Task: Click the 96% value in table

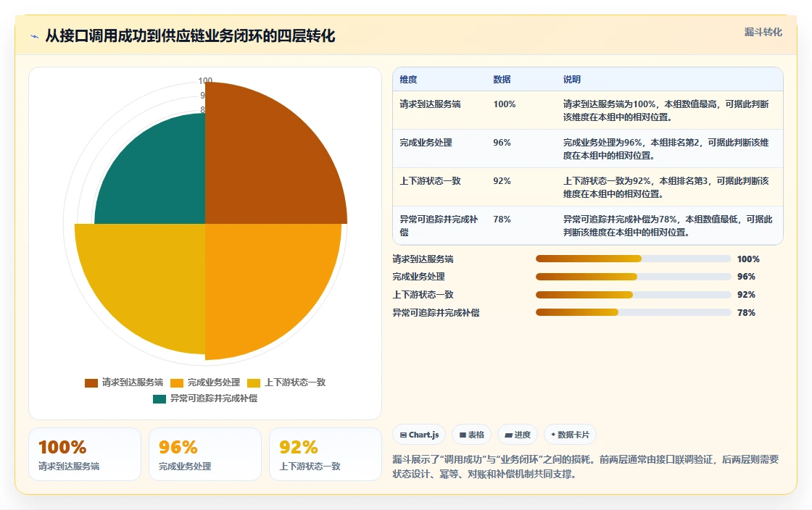Action: [502, 142]
